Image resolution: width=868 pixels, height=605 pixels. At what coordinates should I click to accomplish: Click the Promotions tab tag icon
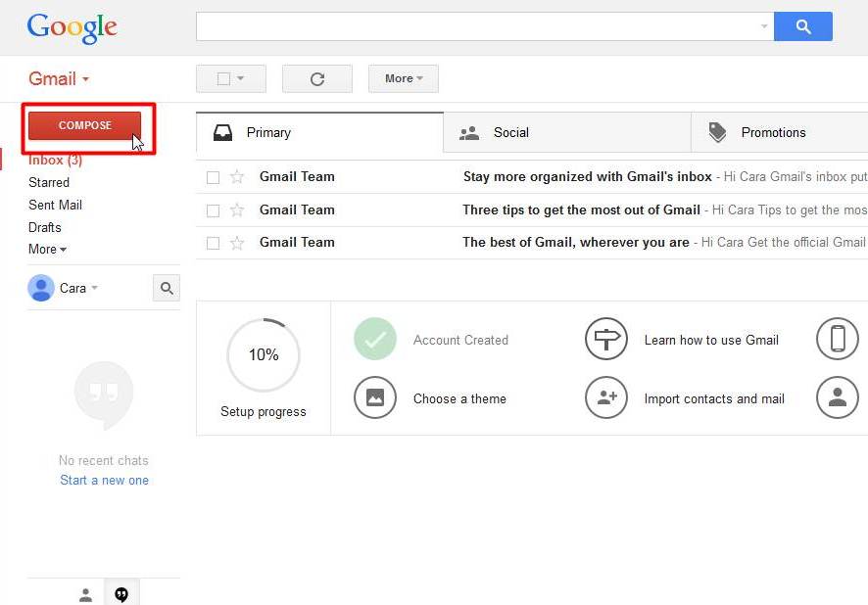coord(717,132)
